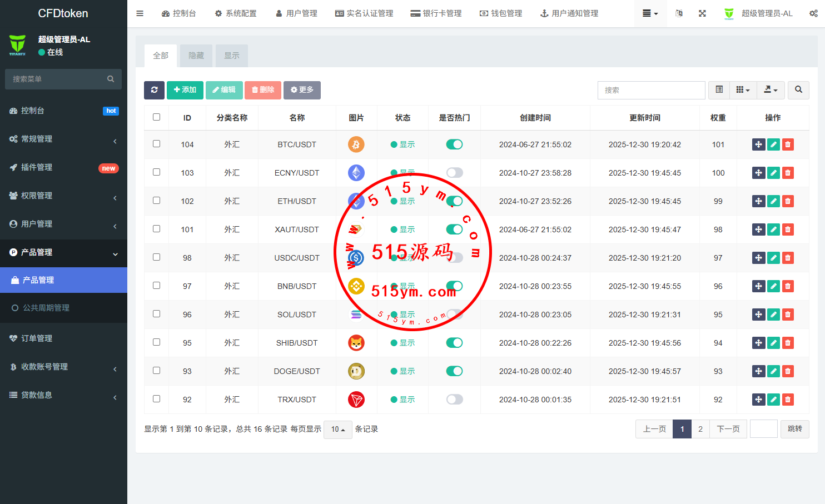Image resolution: width=825 pixels, height=504 pixels.
Task: Enable the hot toggle for TRX/USDT
Action: [x=454, y=400]
